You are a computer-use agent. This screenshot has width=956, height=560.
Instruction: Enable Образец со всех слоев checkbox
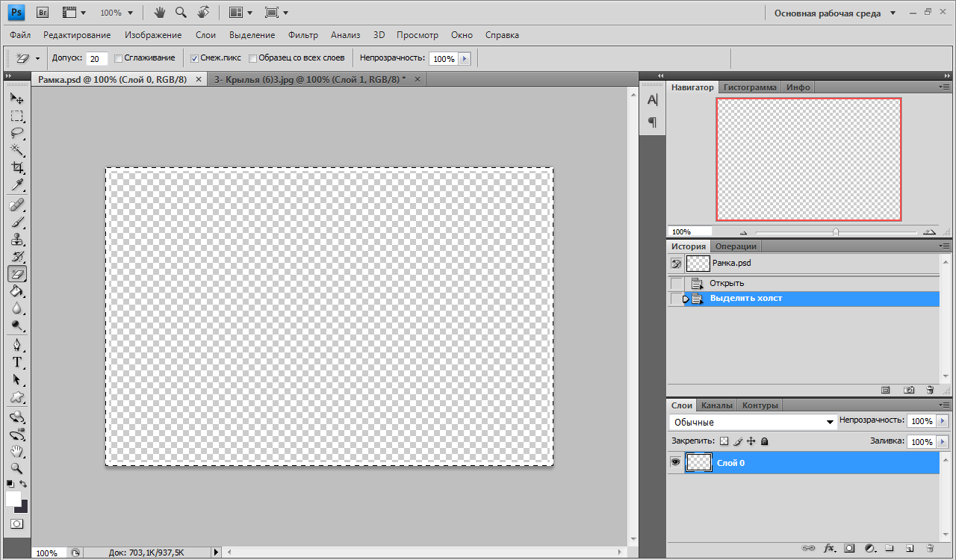point(252,58)
